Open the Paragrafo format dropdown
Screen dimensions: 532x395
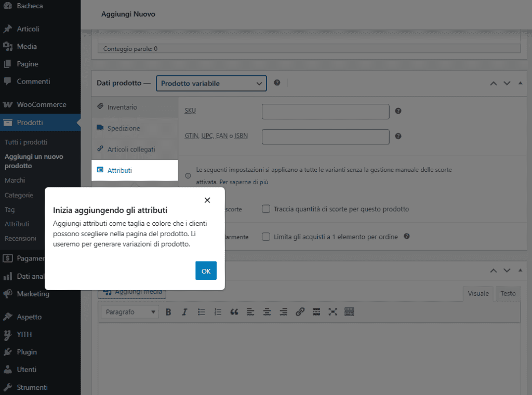[129, 311]
